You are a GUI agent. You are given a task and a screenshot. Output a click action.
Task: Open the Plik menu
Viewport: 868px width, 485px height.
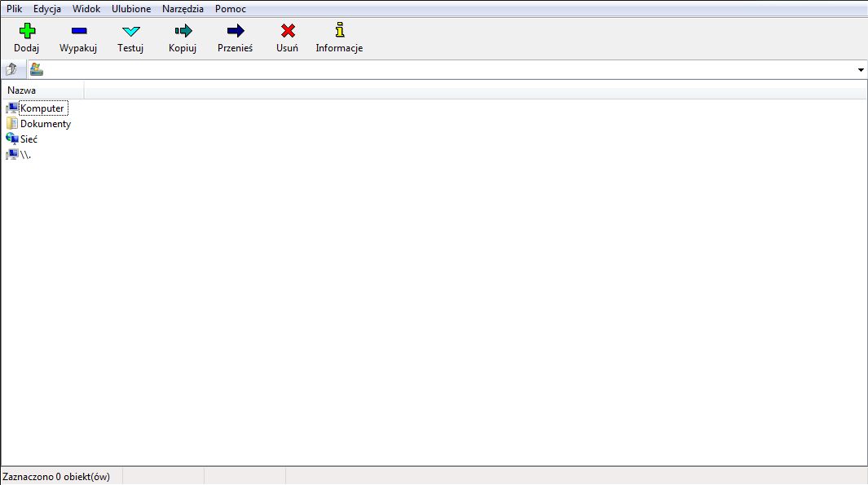click(x=15, y=9)
